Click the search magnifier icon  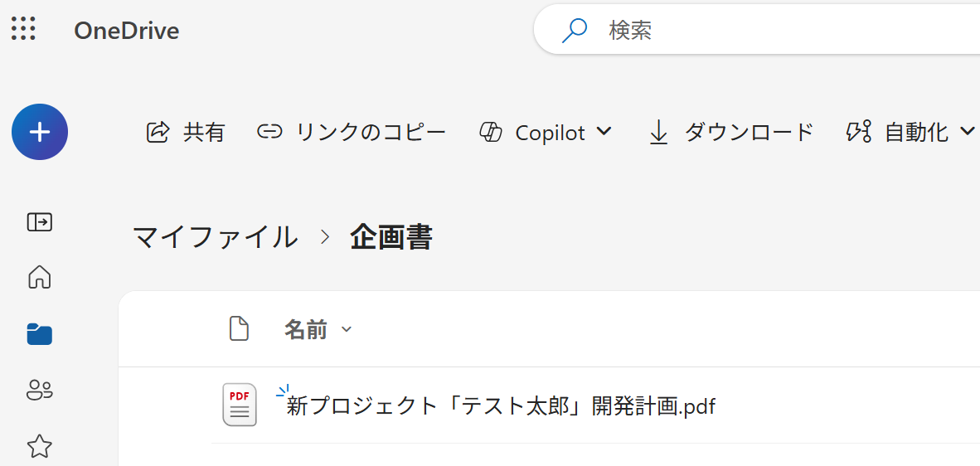(574, 31)
